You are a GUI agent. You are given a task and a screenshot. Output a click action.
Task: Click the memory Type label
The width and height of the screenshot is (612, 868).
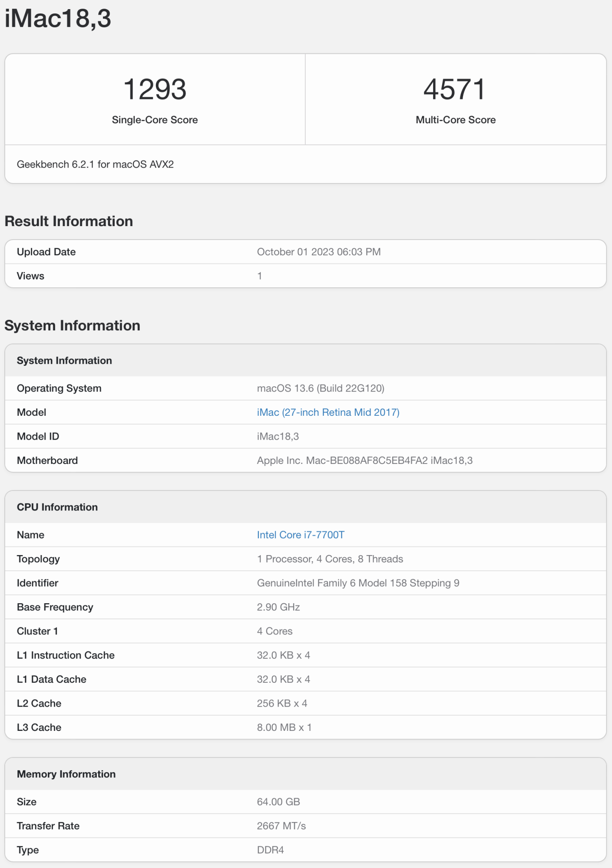tap(28, 850)
